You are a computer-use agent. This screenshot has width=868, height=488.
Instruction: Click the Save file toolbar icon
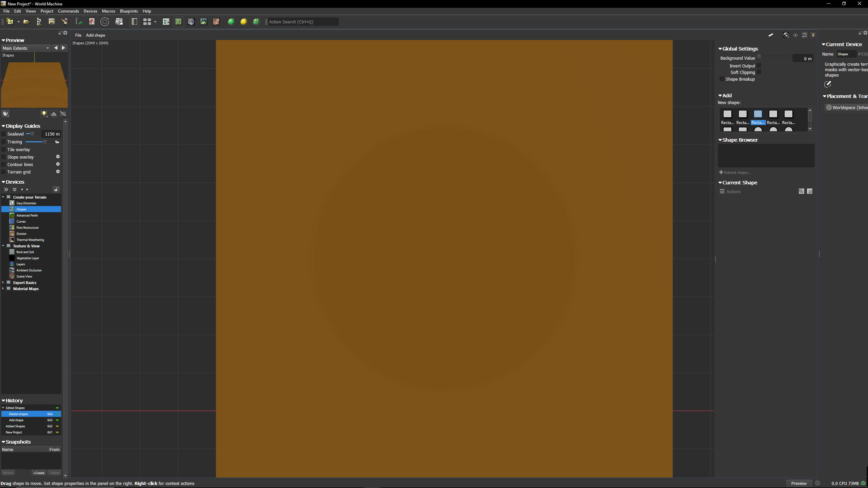[x=52, y=22]
